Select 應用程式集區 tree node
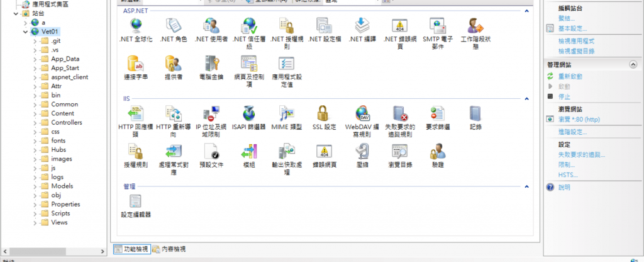 [50, 4]
